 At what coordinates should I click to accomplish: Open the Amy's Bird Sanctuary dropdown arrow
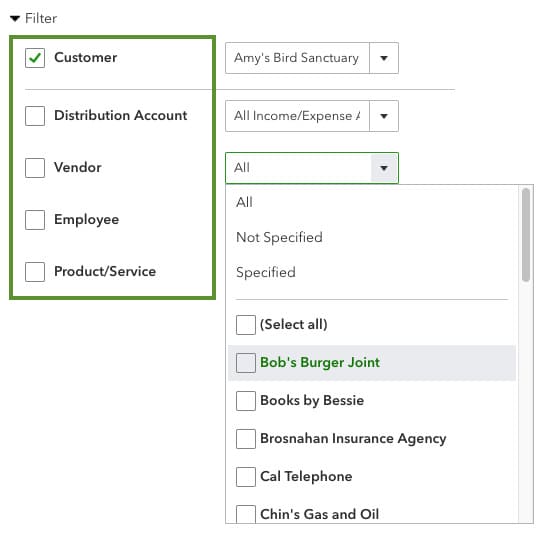pyautogui.click(x=384, y=58)
